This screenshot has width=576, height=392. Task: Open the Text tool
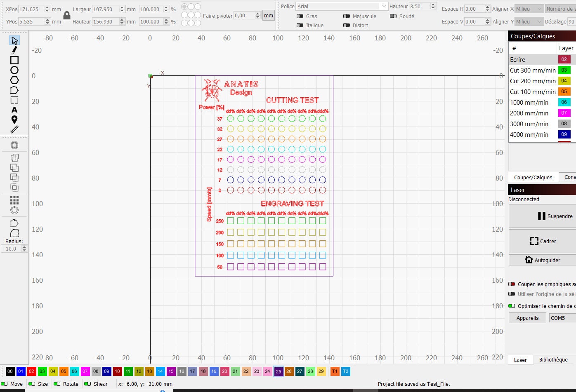tap(14, 110)
